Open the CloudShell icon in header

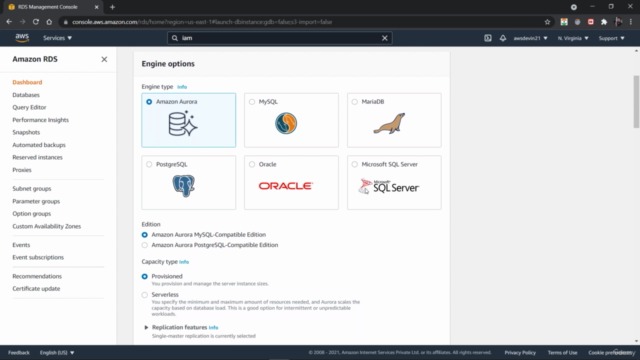[x=488, y=38]
